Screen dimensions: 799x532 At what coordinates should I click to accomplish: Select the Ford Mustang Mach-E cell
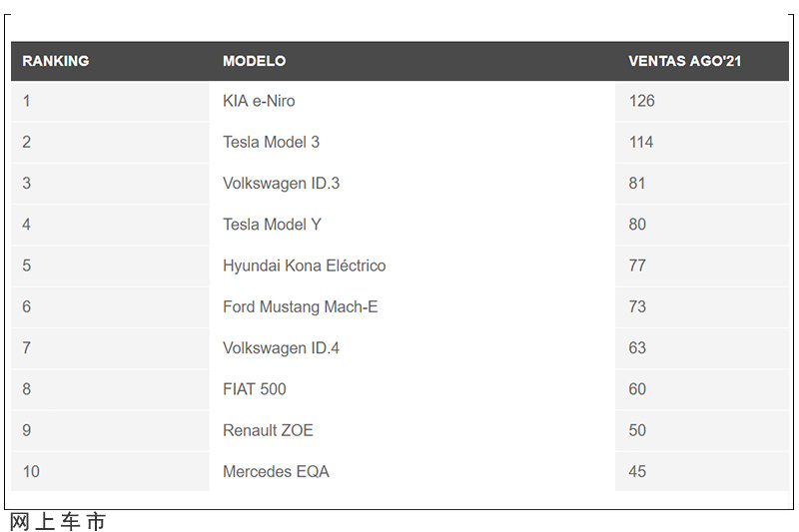411,307
